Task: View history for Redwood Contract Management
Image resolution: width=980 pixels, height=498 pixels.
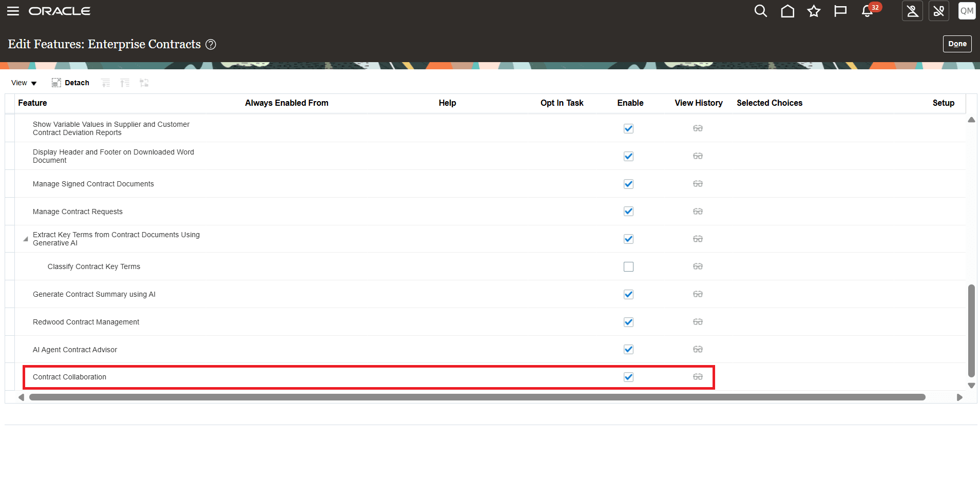Action: point(698,322)
